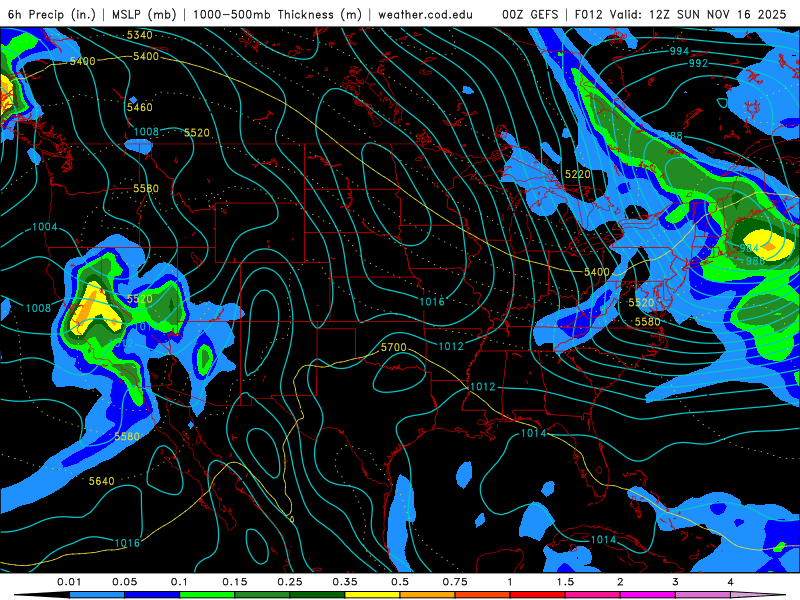Click the '0.01' legend value
The height and width of the screenshot is (600, 800).
69,582
